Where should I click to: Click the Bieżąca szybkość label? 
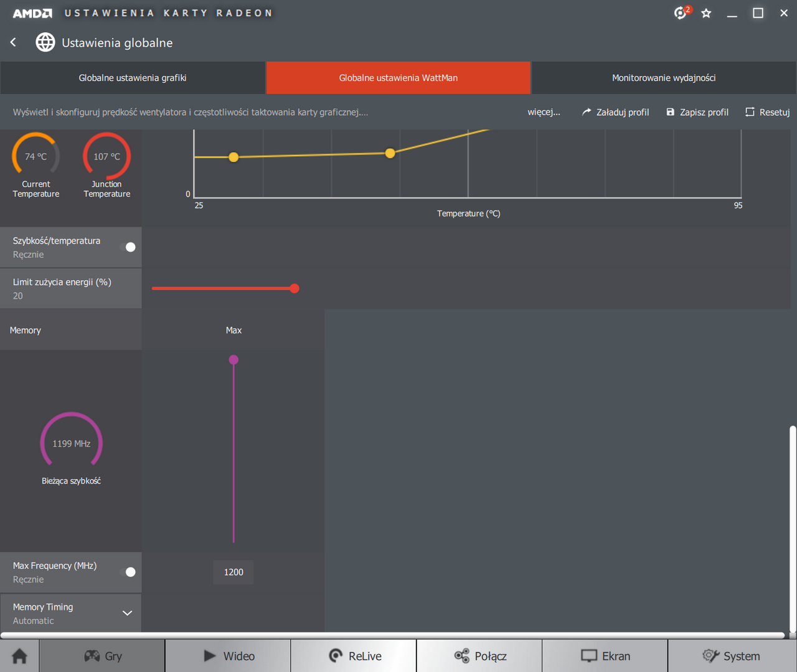71,481
